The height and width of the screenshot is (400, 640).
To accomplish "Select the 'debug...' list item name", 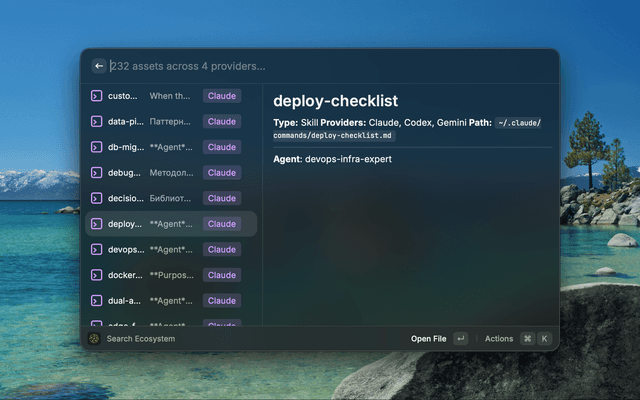I will 124,173.
